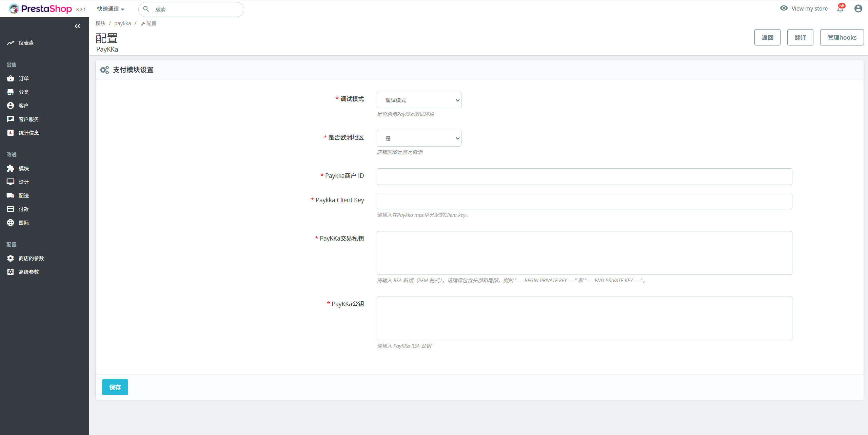Click the 支付模块设置 panel heading
This screenshot has height=435, width=868.
[133, 70]
